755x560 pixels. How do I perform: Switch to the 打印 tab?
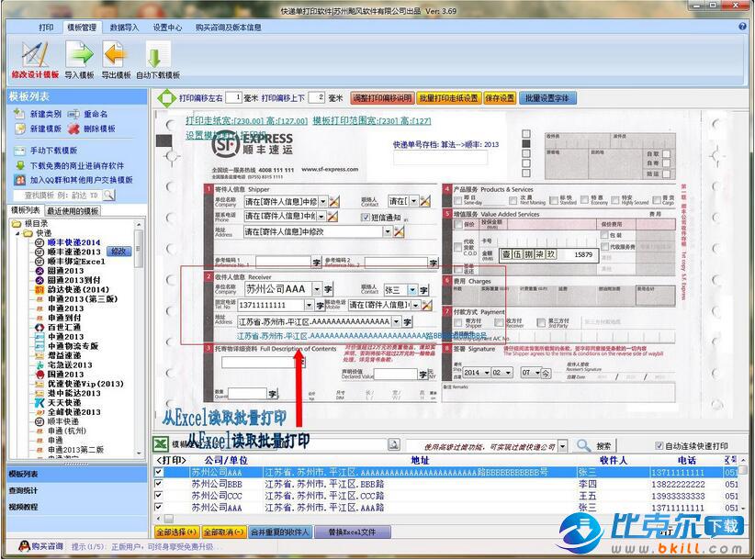46,28
